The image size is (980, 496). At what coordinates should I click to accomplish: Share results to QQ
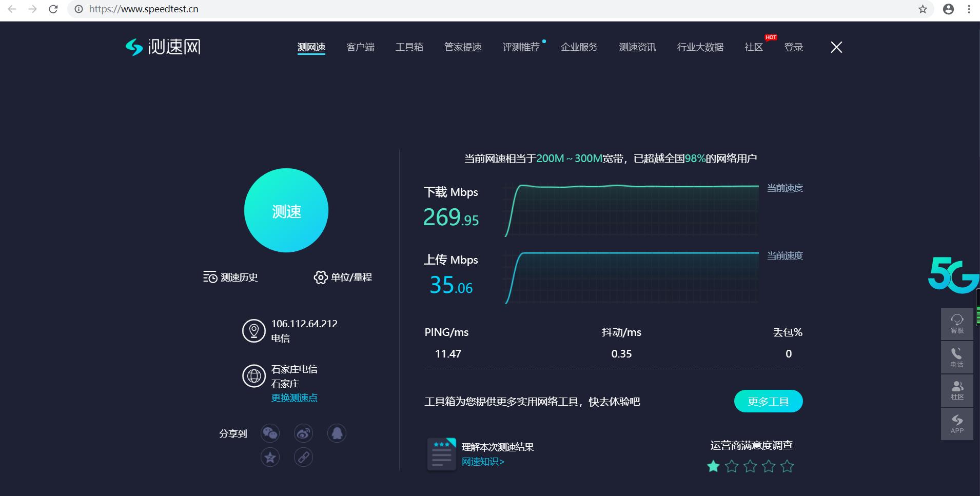(x=338, y=433)
